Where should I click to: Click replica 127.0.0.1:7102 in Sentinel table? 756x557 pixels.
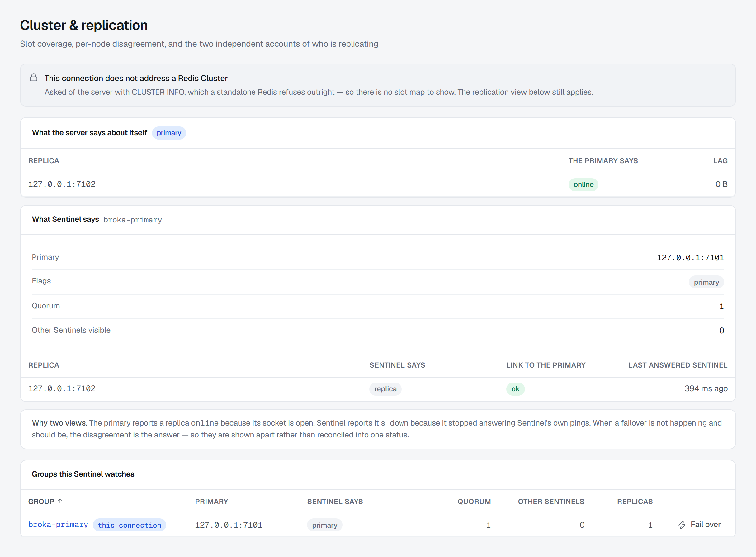[62, 388]
